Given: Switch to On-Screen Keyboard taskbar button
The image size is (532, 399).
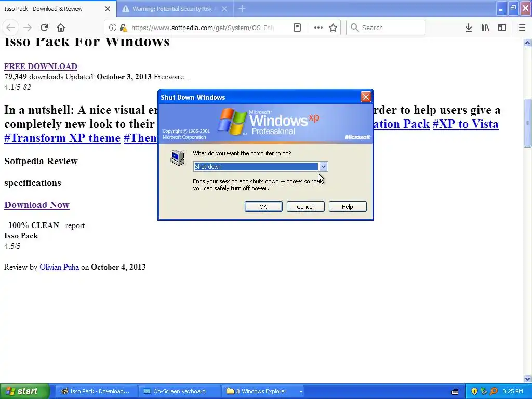Looking at the screenshot, I should 179,391.
